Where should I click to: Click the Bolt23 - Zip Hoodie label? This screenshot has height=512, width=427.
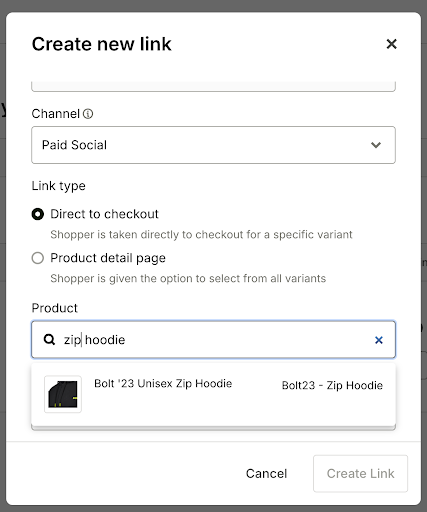[x=332, y=385]
